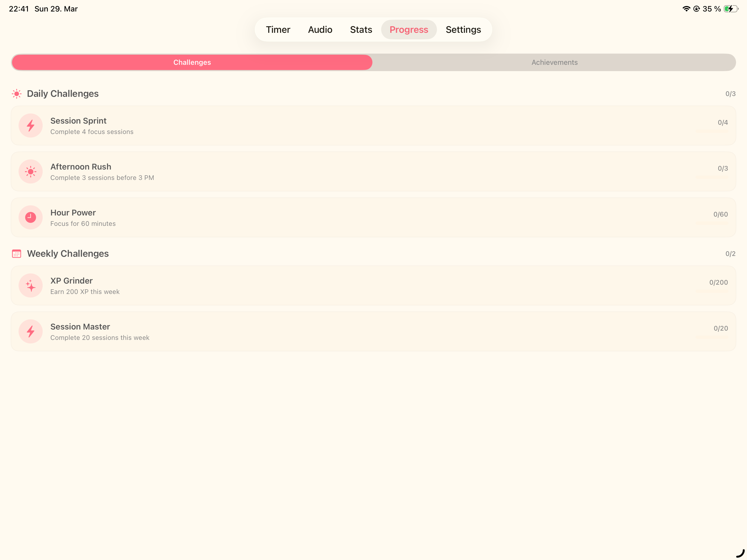Viewport: 747px width, 560px height.
Task: Select the Progress tab
Action: [x=408, y=30]
